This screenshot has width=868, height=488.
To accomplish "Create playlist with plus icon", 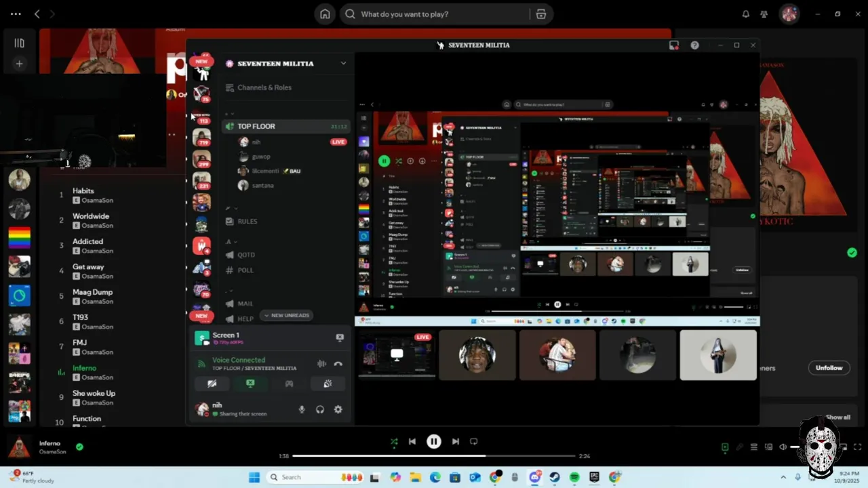I will 19,64.
